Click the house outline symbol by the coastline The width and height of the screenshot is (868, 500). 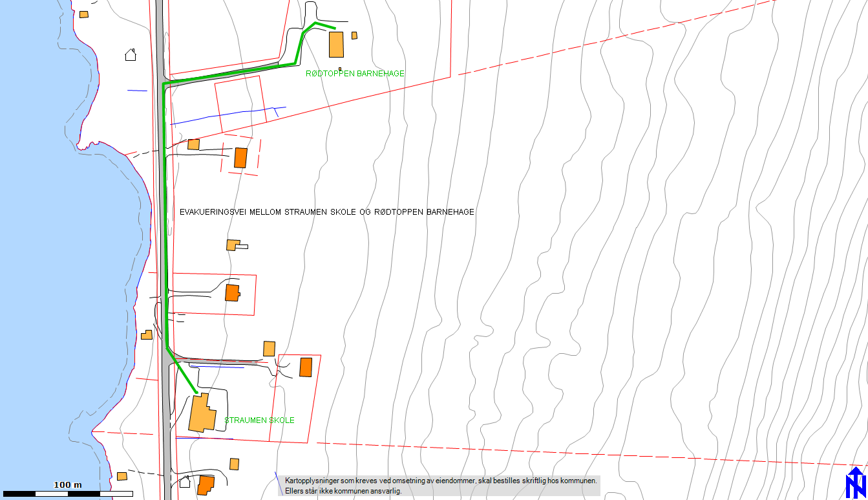[x=131, y=55]
